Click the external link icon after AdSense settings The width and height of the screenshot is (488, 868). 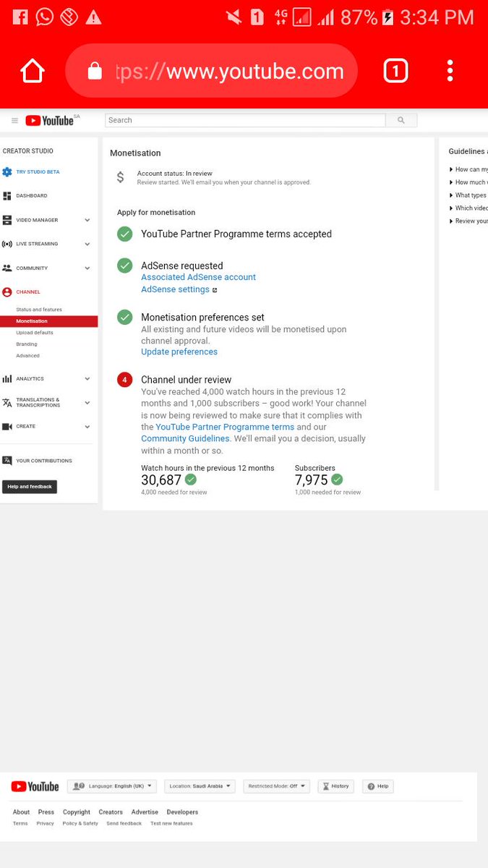[x=215, y=290]
